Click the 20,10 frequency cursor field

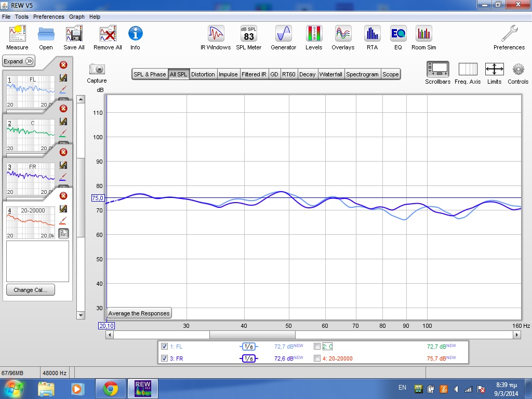tap(107, 326)
